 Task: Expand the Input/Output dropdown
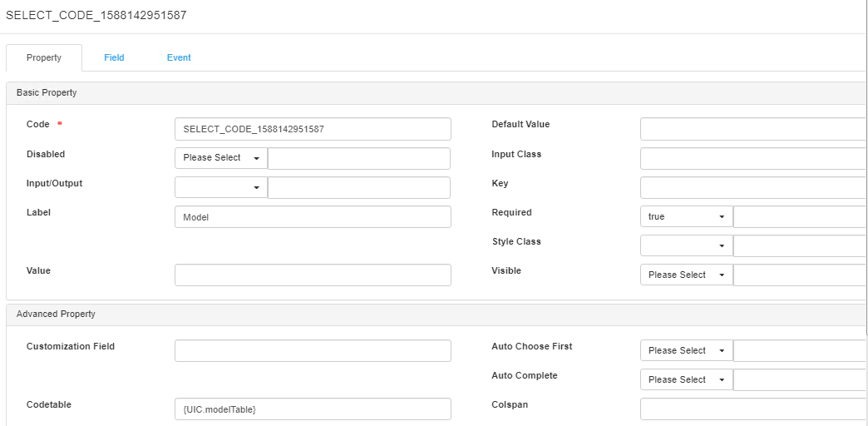pyautogui.click(x=221, y=187)
